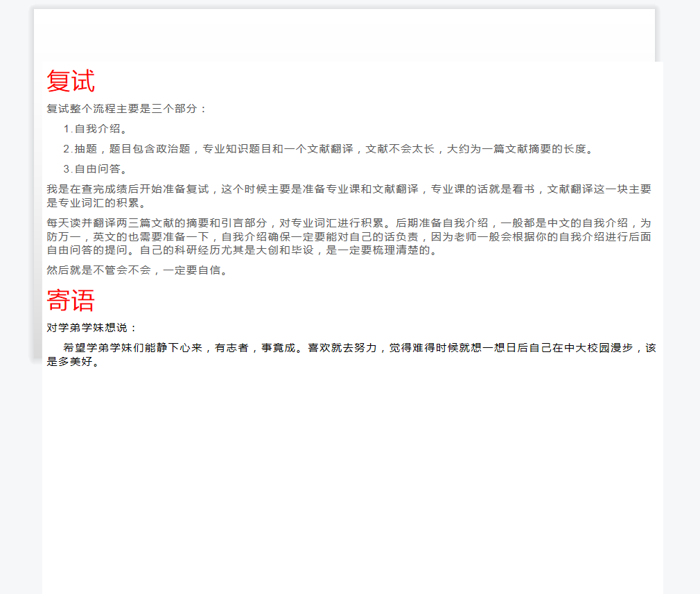Click the phrase 大创和毕设
Screen dimensions: 700x594
(x=285, y=250)
